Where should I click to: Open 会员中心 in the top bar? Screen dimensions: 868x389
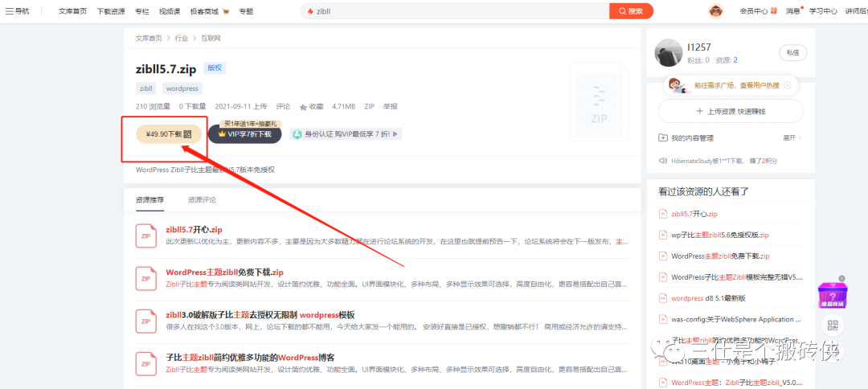[x=753, y=11]
